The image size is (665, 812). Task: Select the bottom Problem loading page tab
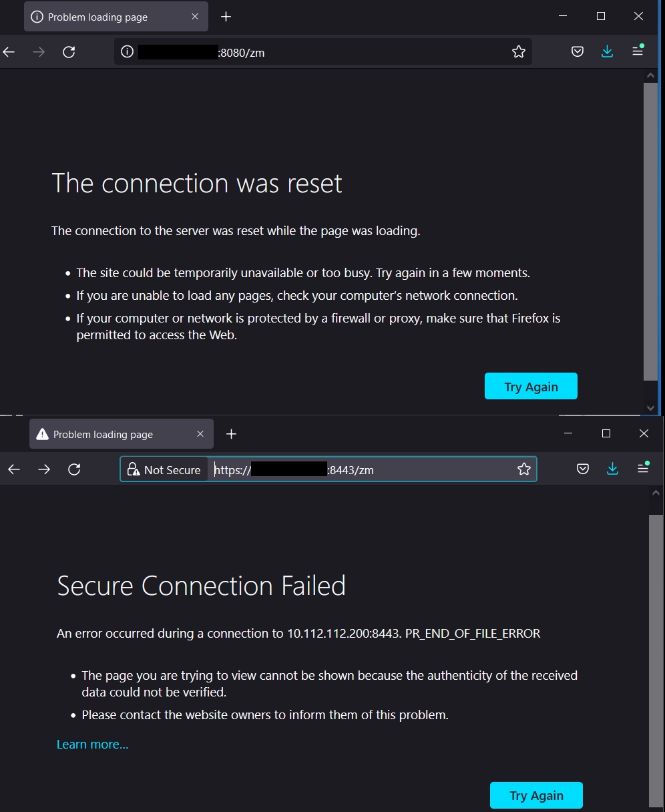point(112,435)
